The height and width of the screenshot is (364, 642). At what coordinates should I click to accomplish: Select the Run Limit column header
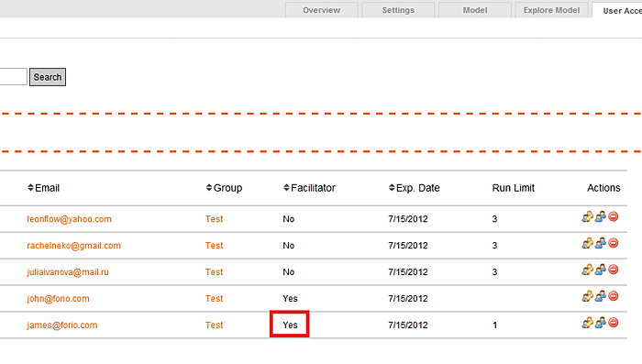(514, 188)
